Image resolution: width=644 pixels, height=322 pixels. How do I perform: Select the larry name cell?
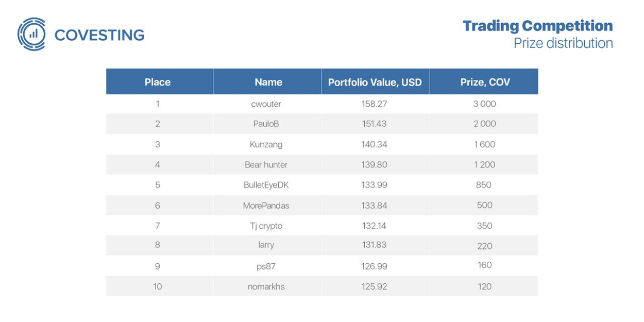tap(266, 245)
